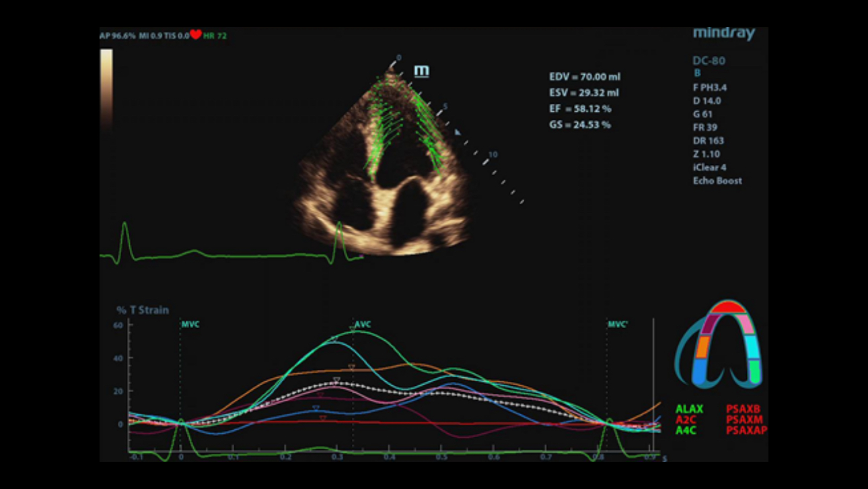Select the orange segment in heart diagram

coord(702,347)
